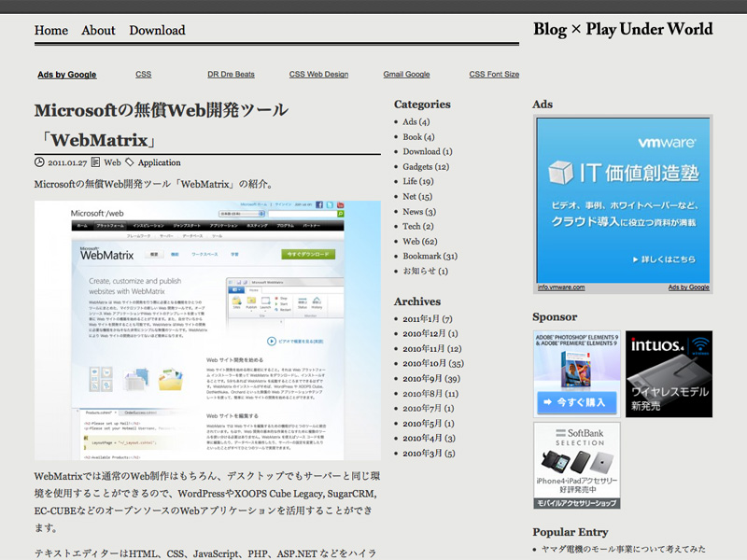This screenshot has width=747, height=560.
Task: Open the 2010年4月 (3) archive
Action: (x=430, y=439)
